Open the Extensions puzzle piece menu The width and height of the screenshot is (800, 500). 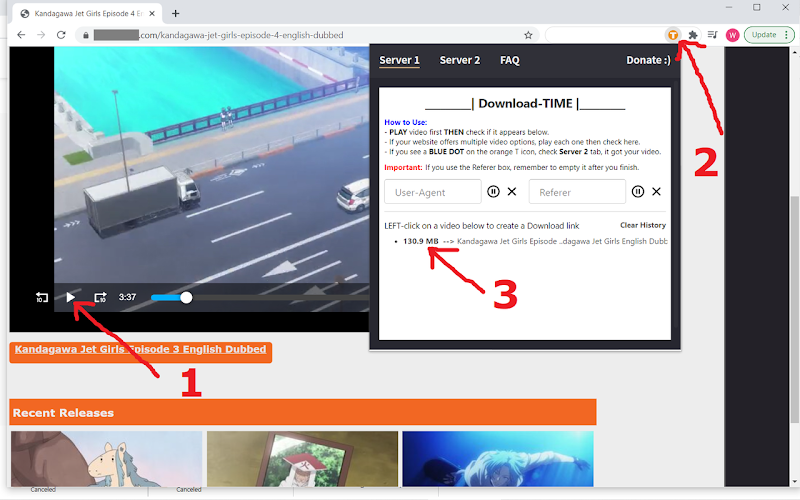pyautogui.click(x=692, y=35)
